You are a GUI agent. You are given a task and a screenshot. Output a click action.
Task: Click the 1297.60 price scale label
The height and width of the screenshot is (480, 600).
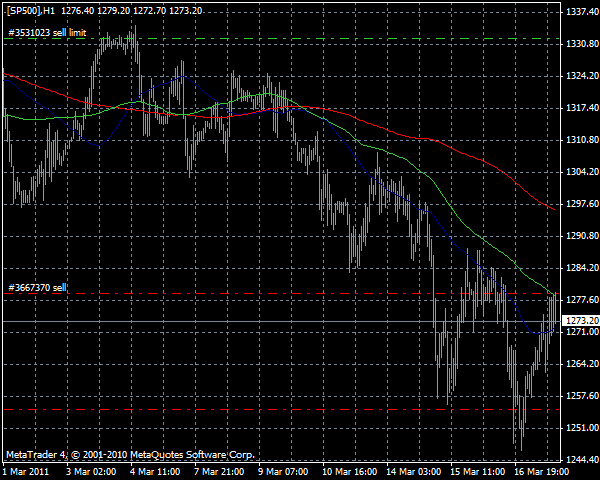(582, 204)
